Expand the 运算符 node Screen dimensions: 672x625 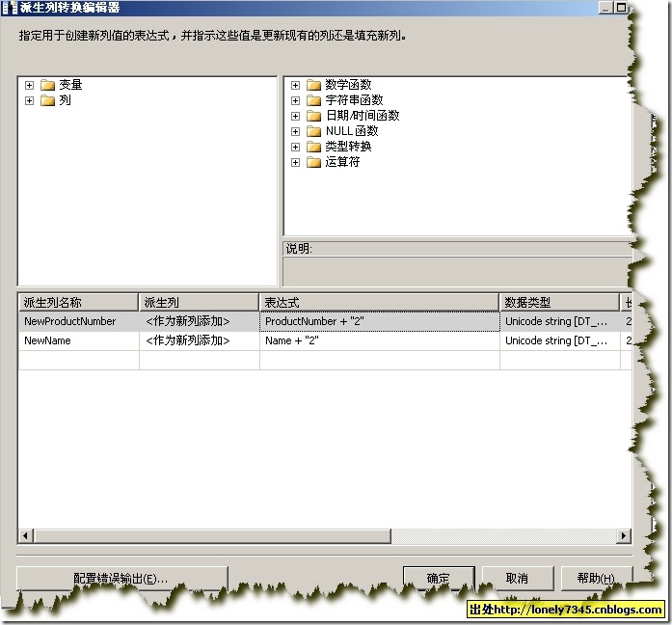pos(295,162)
